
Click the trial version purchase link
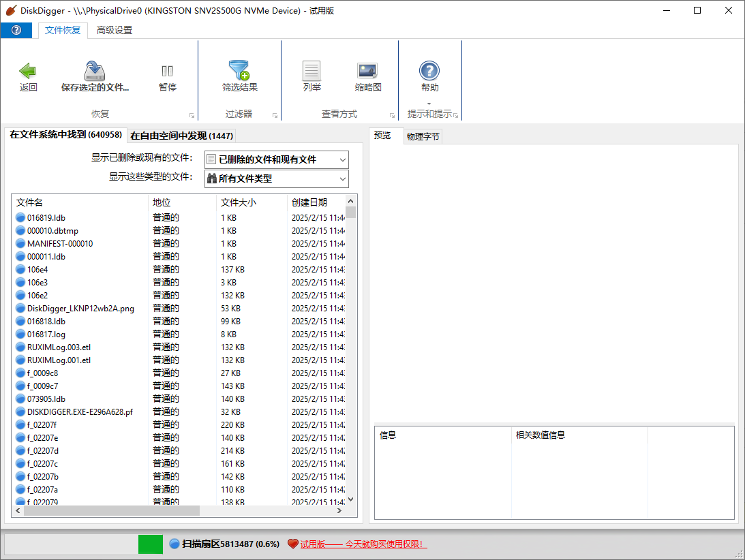point(363,544)
